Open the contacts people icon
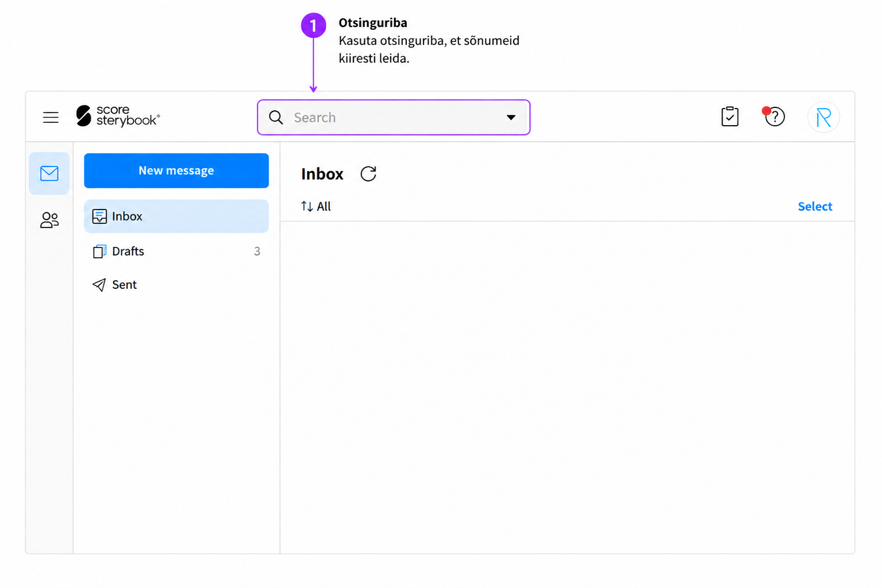 49,220
